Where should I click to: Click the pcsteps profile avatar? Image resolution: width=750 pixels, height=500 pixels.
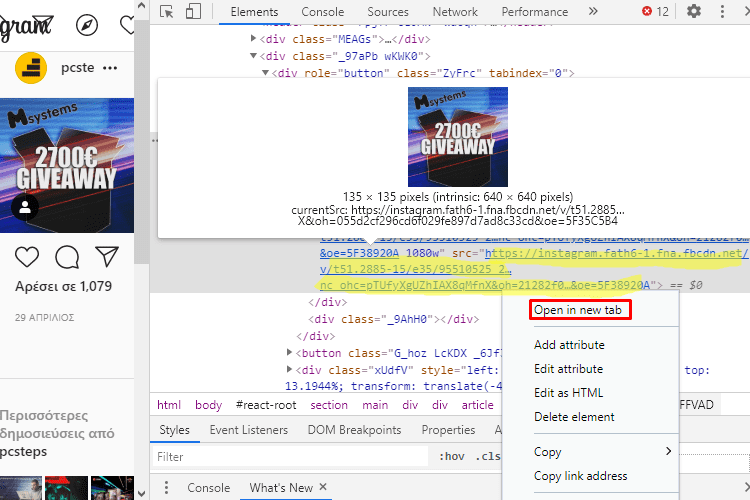click(31, 68)
